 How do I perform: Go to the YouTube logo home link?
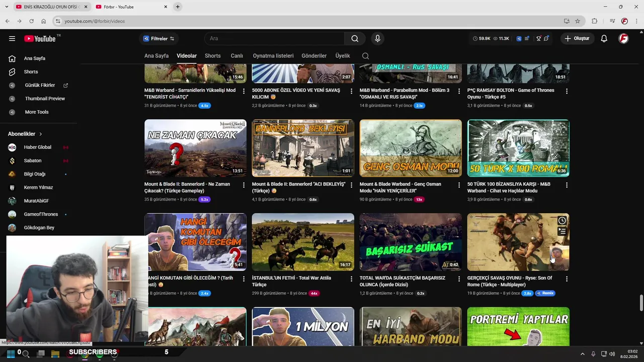(40, 39)
